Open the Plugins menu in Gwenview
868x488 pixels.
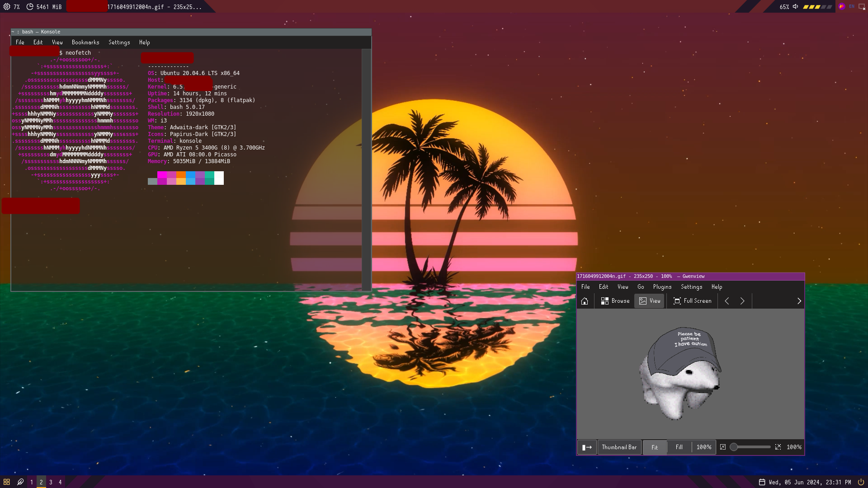pos(662,286)
